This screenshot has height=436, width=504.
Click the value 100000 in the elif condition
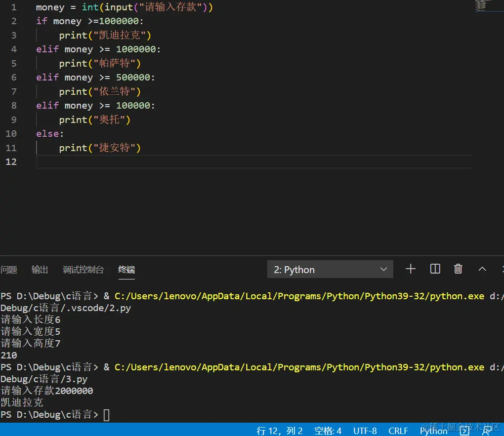(x=133, y=106)
